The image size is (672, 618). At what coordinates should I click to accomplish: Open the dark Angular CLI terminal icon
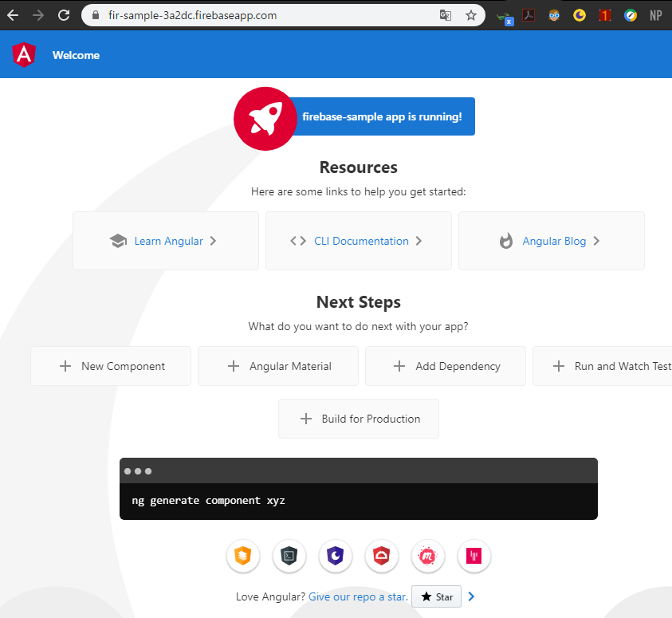click(289, 556)
